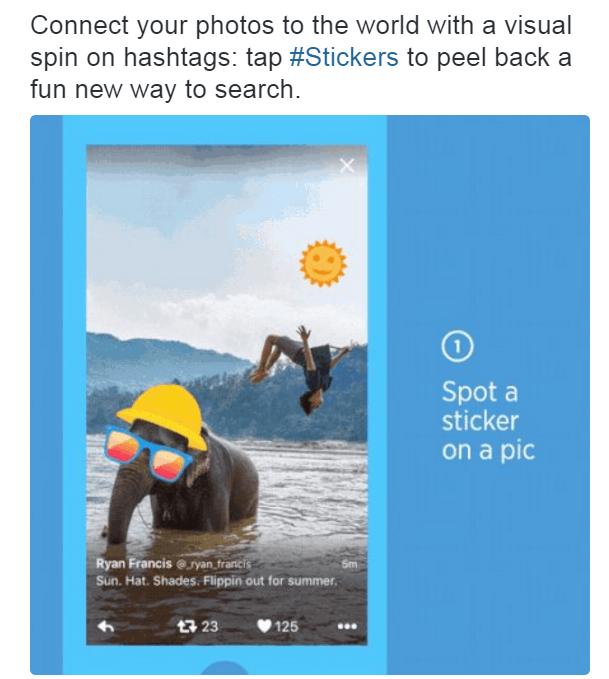Click the 'Spot a sticker on a pic' text
This screenshot has width=609, height=679.
coord(488,420)
